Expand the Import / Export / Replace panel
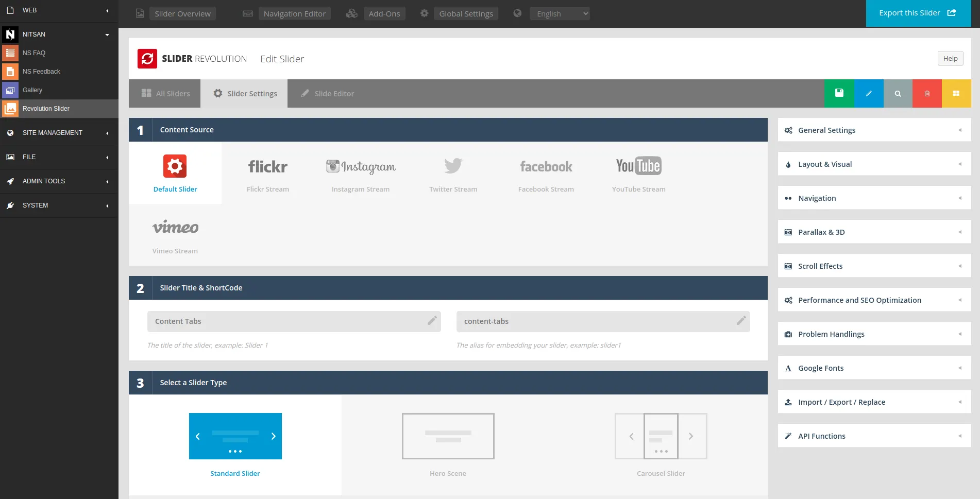The image size is (980, 499). (874, 402)
